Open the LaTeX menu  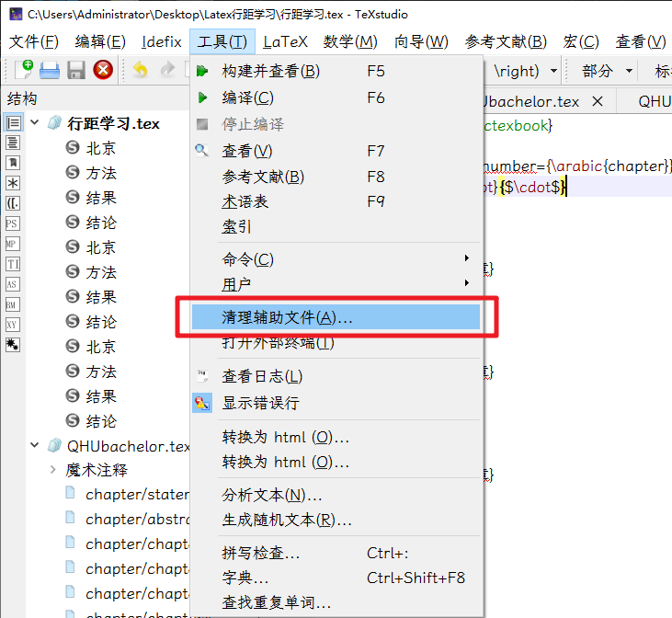pos(285,41)
